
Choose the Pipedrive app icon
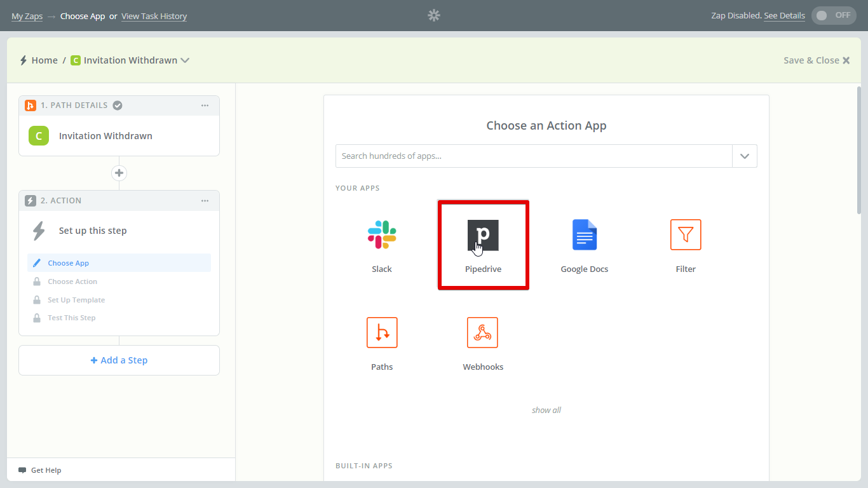(483, 235)
